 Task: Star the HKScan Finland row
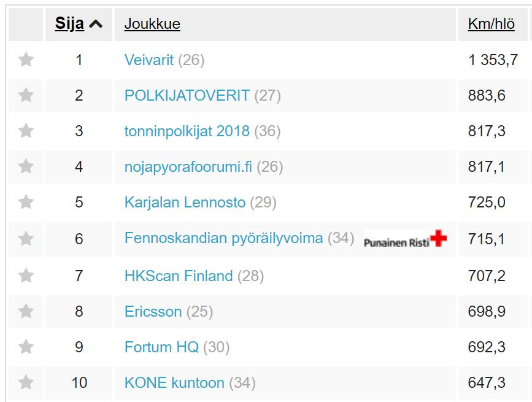pyautogui.click(x=26, y=275)
